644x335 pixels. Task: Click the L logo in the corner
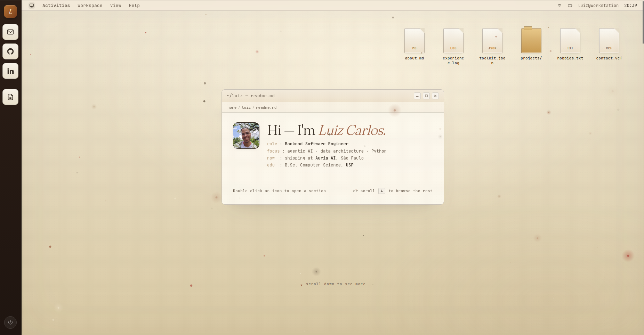[x=10, y=11]
